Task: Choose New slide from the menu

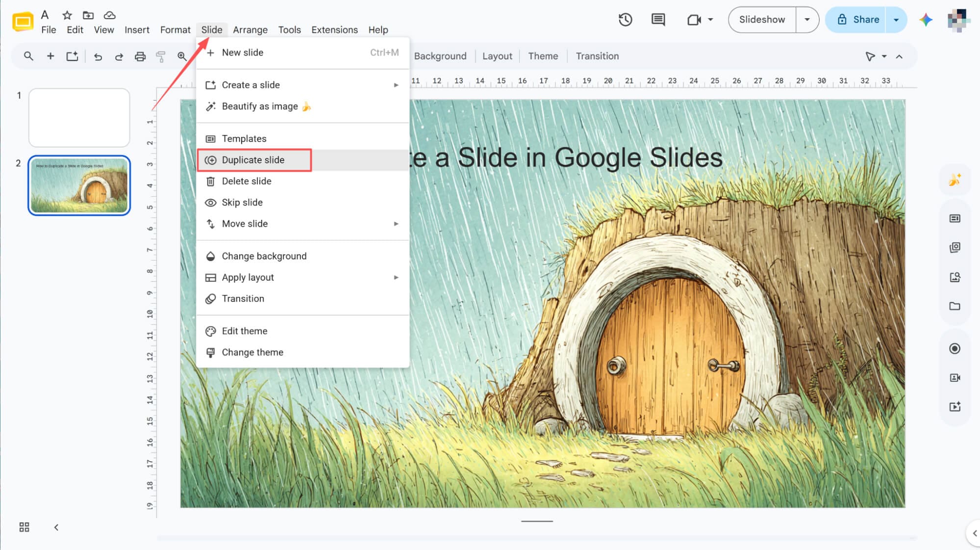Action: coord(302,52)
